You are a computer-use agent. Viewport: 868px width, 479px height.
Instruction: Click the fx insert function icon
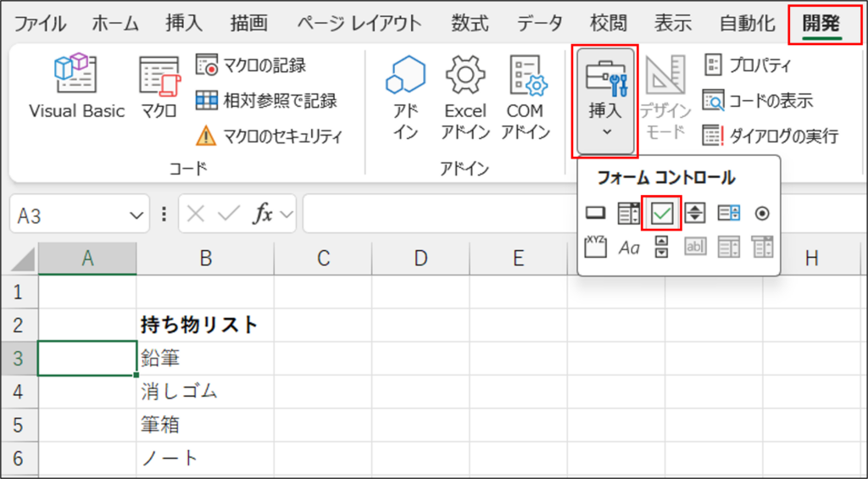pyautogui.click(x=263, y=214)
